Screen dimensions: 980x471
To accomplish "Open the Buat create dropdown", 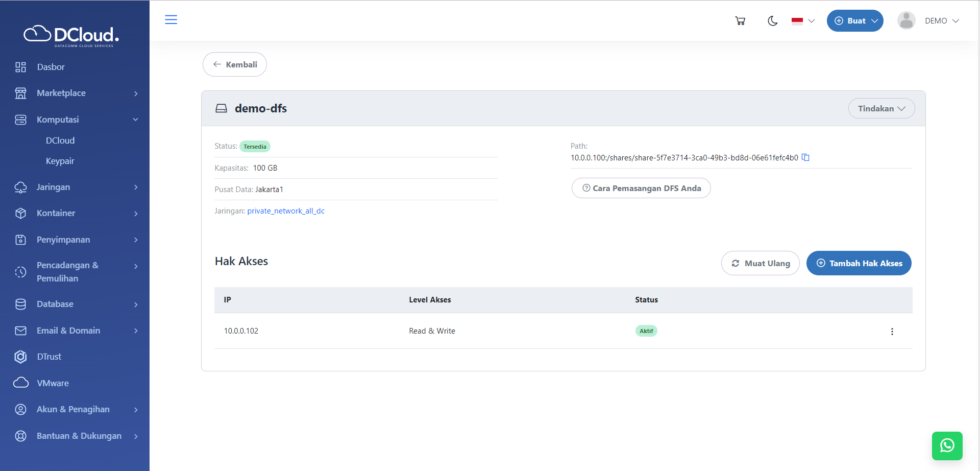I will (x=855, y=21).
